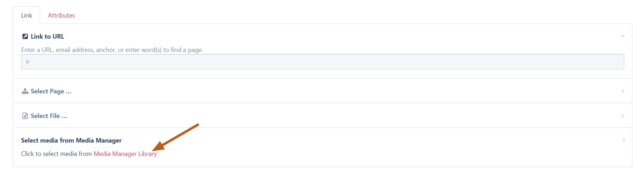Open the Media Manager Library link
Screen dimensions: 644x177
pos(125,154)
